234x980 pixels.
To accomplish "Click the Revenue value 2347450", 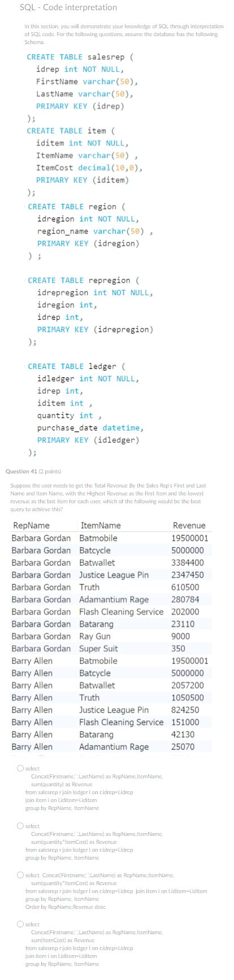I will point(188,575).
